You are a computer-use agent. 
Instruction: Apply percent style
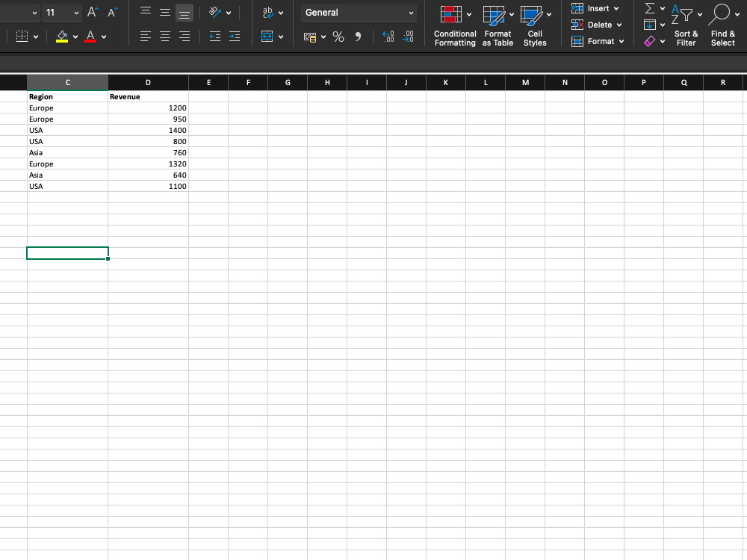338,37
